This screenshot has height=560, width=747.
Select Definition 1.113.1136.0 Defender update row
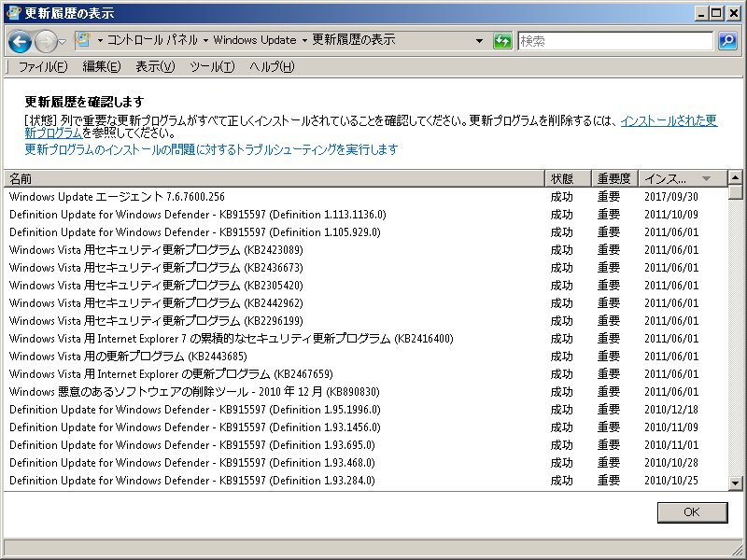tap(365, 215)
